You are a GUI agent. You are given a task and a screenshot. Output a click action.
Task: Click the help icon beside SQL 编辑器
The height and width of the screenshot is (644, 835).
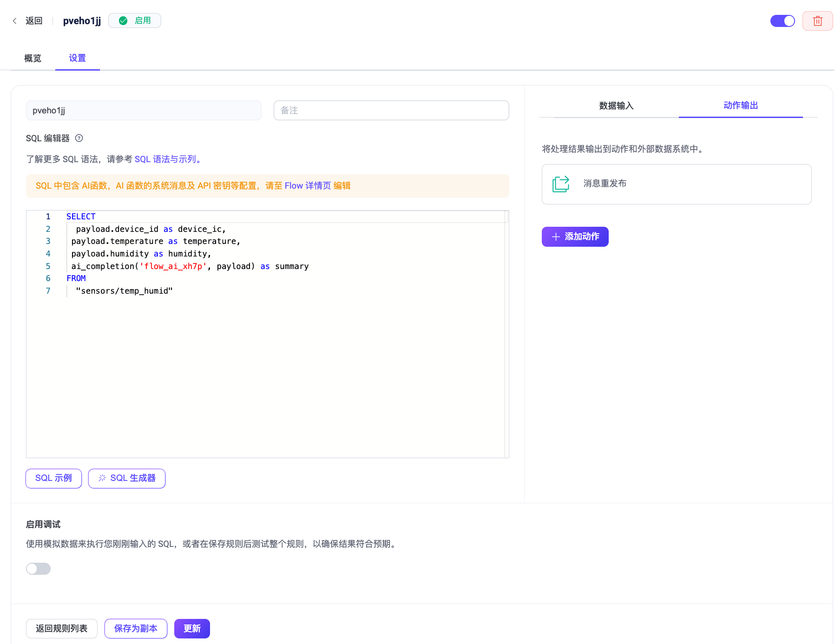click(x=79, y=138)
